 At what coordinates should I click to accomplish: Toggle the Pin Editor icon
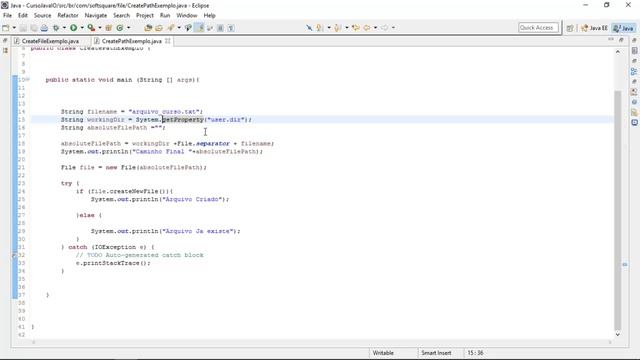point(309,27)
